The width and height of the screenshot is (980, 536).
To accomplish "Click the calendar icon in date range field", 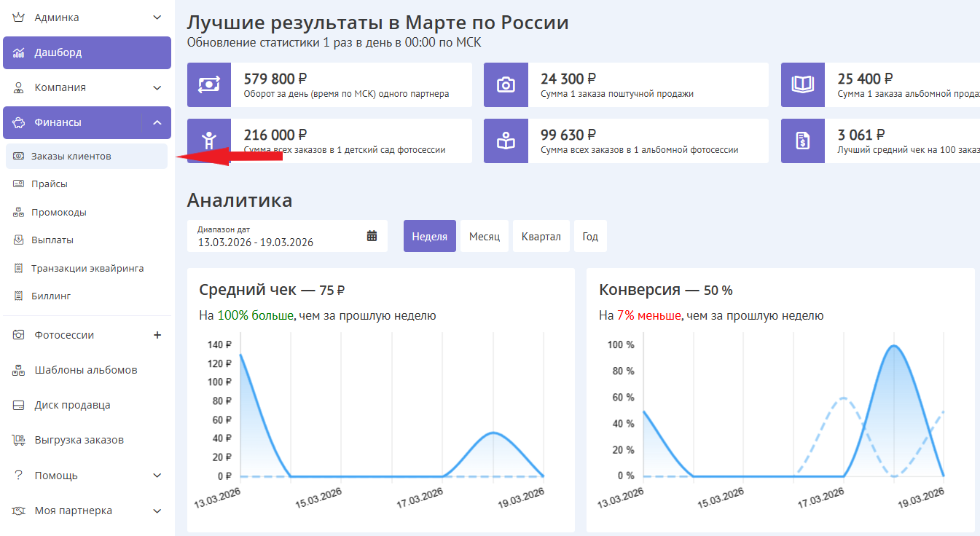I will click(x=372, y=236).
